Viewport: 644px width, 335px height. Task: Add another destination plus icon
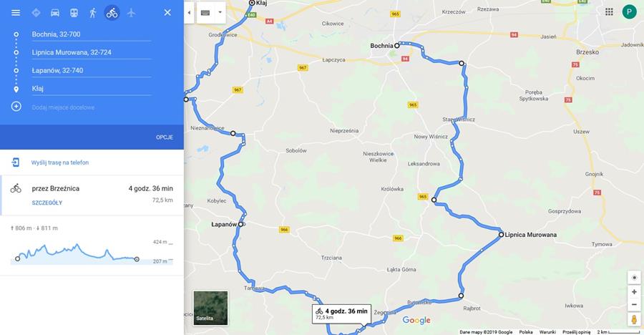point(16,107)
